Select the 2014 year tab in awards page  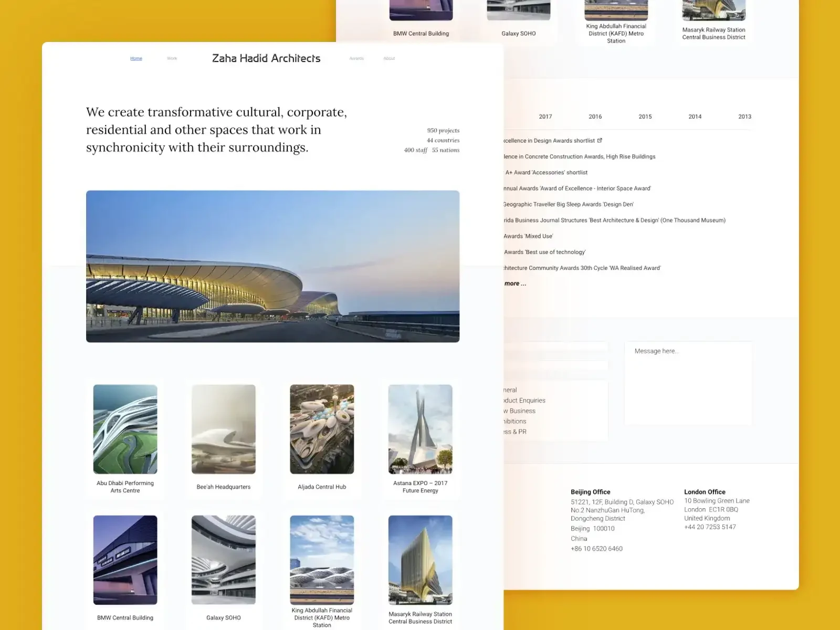click(x=695, y=117)
